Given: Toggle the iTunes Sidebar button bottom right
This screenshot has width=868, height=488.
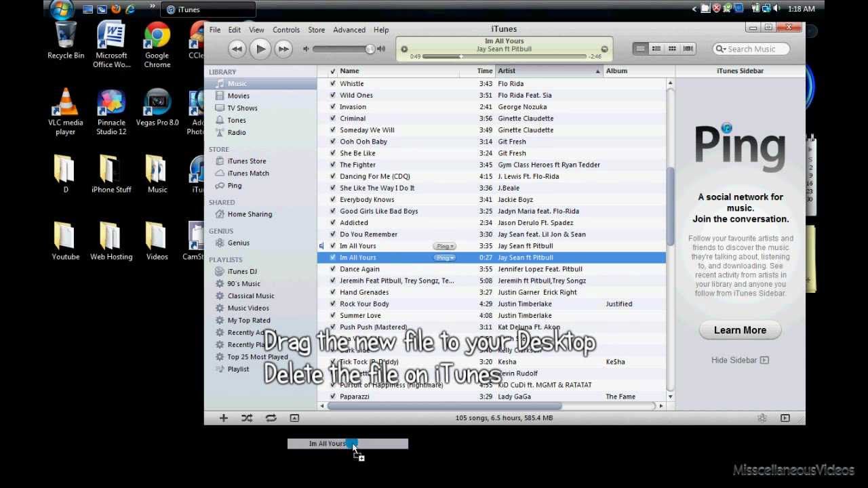Looking at the screenshot, I should [785, 418].
